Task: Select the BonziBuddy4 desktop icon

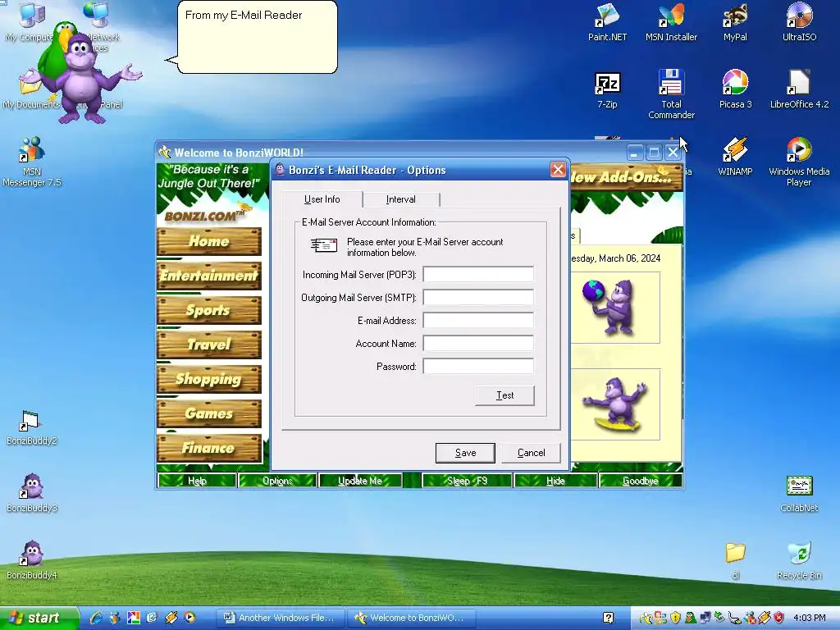Action: [x=32, y=560]
